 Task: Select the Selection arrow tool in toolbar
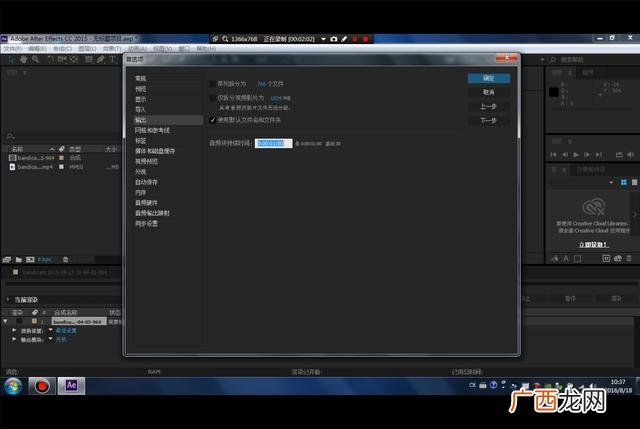coord(11,60)
